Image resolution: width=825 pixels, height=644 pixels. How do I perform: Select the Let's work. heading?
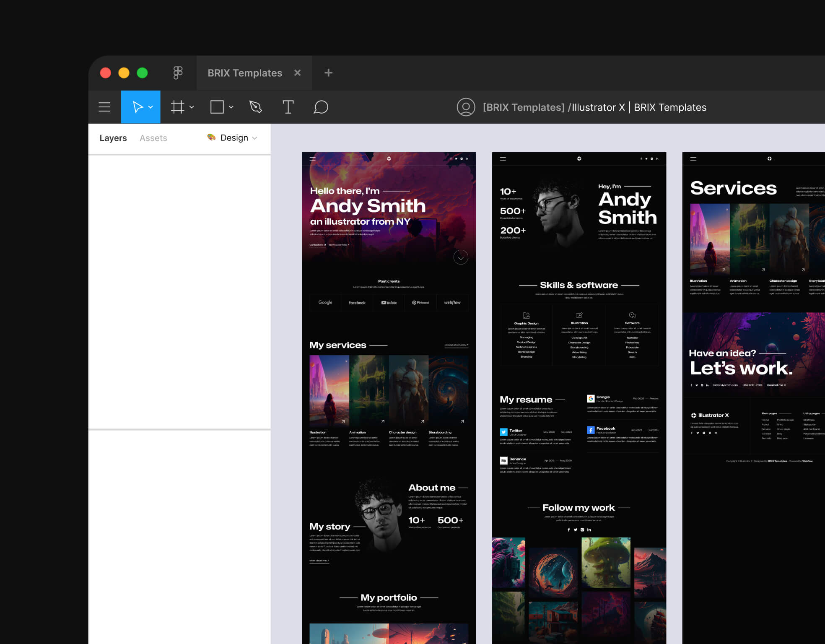click(x=741, y=368)
